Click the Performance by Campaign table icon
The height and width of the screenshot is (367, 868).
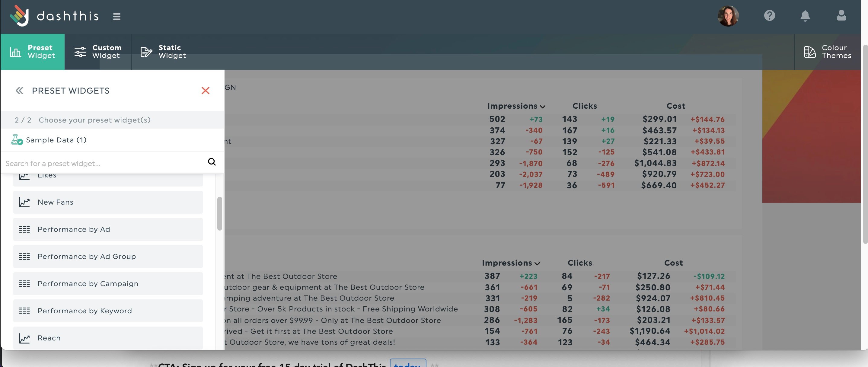24,284
